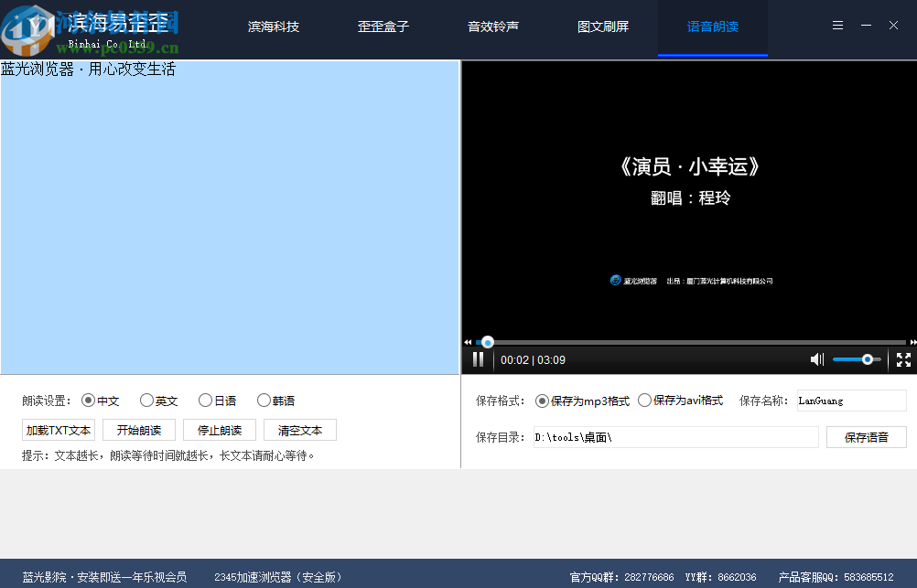This screenshot has width=917, height=588.
Task: Open the 2345加速浏览器 link in the status bar
Action: pyautogui.click(x=278, y=577)
